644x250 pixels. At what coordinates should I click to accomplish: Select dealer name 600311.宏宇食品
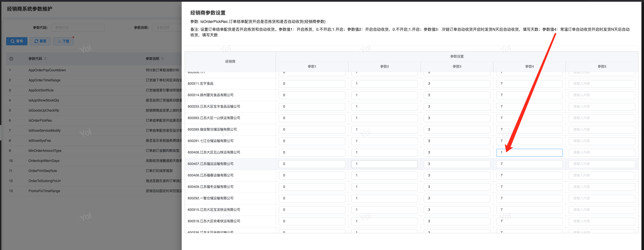[200, 84]
